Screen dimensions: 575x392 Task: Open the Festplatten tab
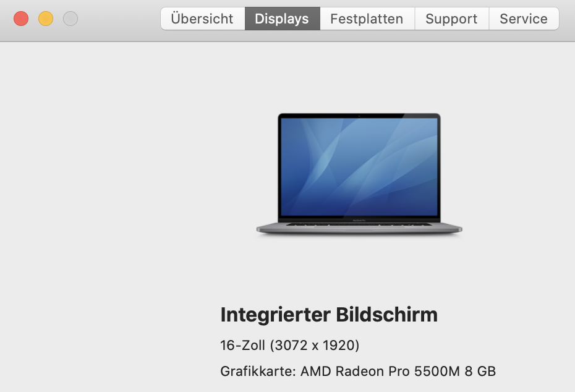[x=367, y=19]
